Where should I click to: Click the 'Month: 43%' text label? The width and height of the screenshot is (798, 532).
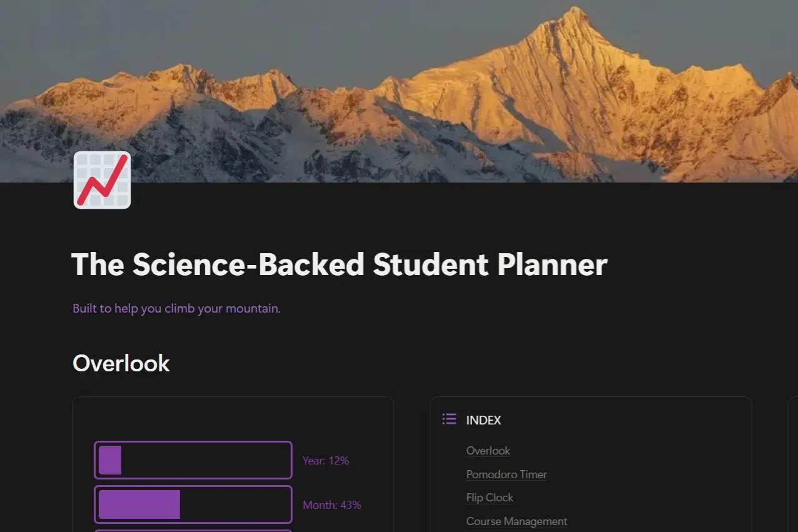coord(331,504)
